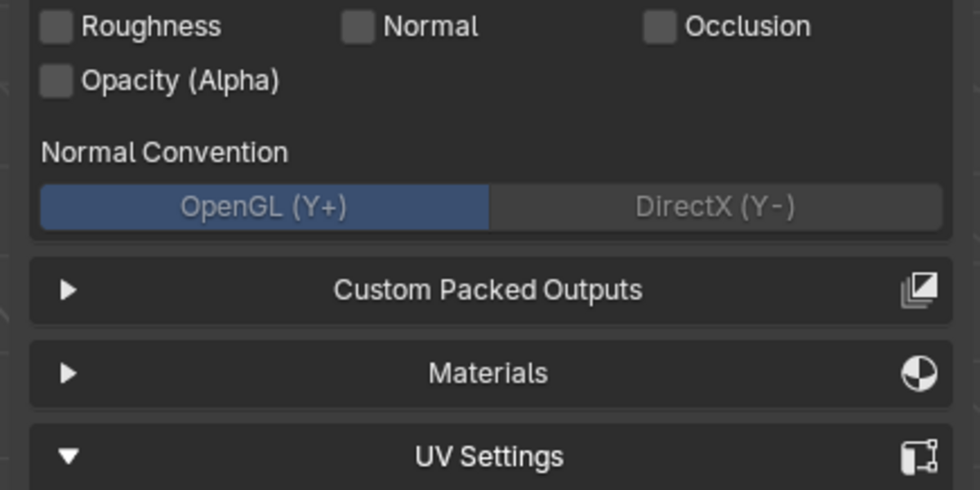Tick the Normal map checkbox

point(358,27)
